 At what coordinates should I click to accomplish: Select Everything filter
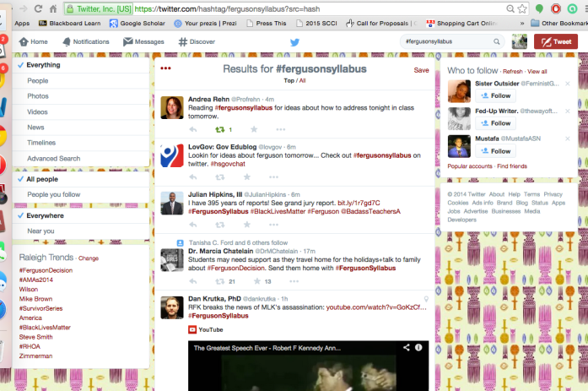[x=81, y=65]
